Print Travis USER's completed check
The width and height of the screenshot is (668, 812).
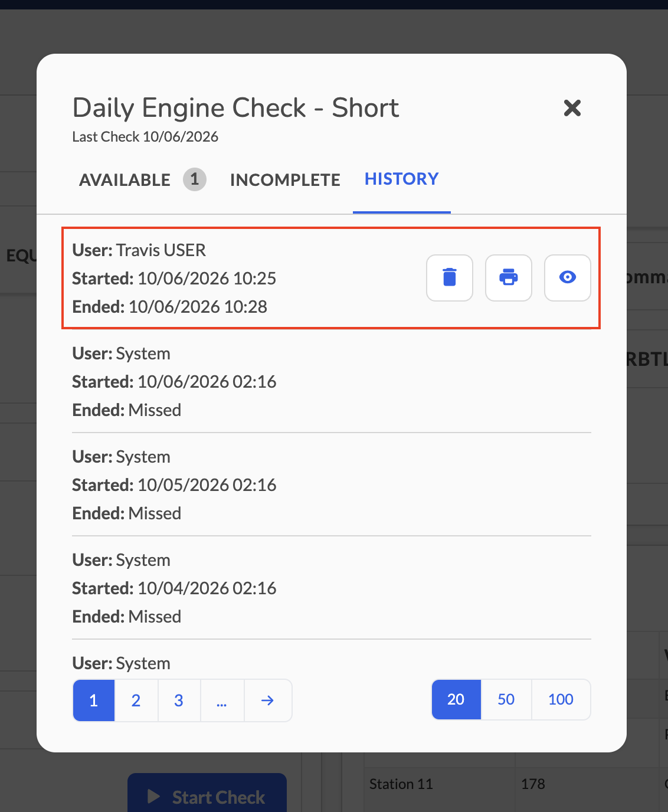tap(509, 278)
